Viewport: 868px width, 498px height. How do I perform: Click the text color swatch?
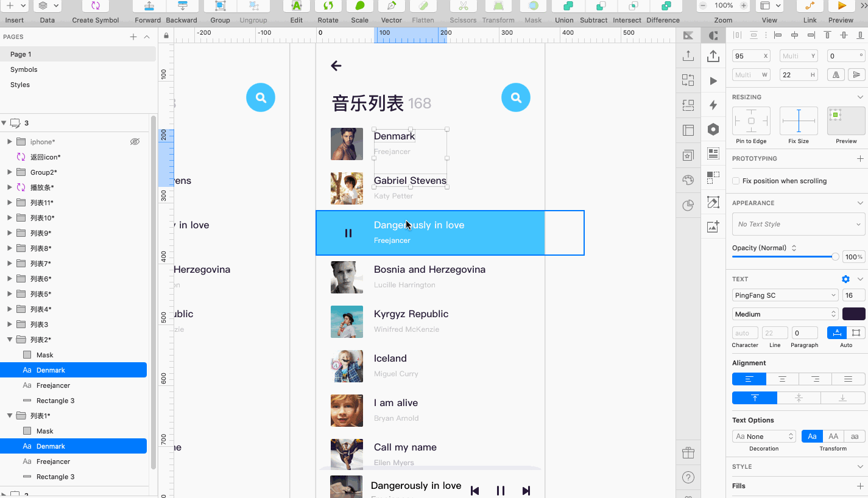(x=853, y=314)
